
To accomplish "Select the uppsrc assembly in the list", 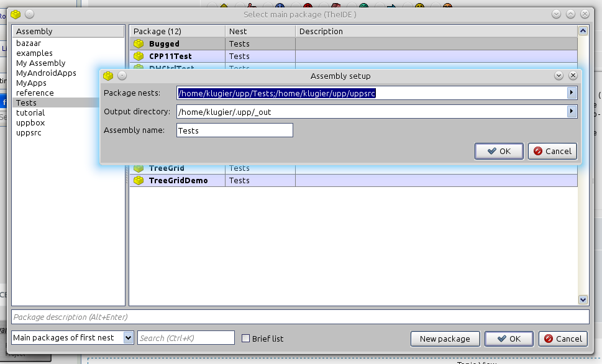I will pos(29,133).
